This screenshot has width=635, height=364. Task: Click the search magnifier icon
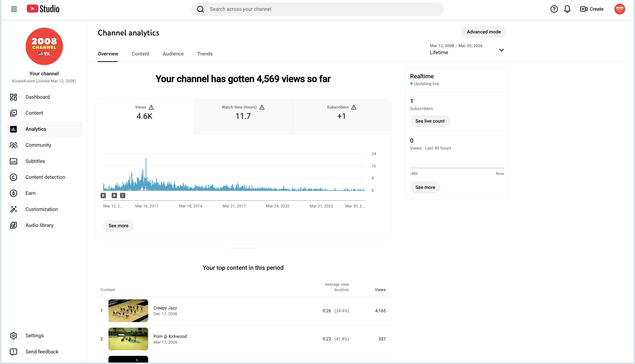(x=200, y=9)
